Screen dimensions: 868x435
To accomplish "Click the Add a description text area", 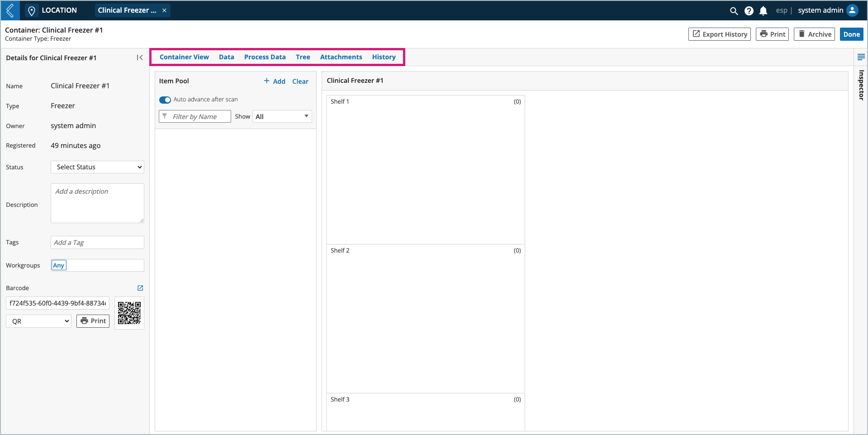I will click(97, 203).
